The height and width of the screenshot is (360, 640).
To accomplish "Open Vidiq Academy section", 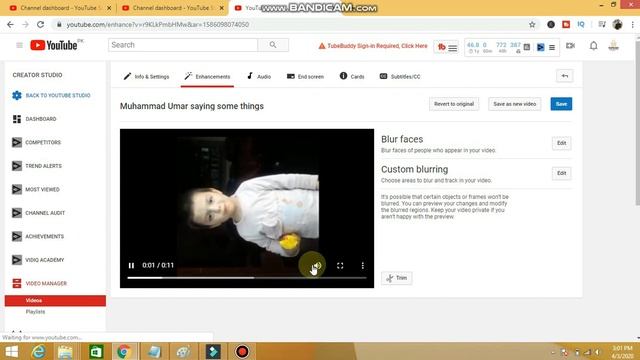I will (x=38, y=260).
